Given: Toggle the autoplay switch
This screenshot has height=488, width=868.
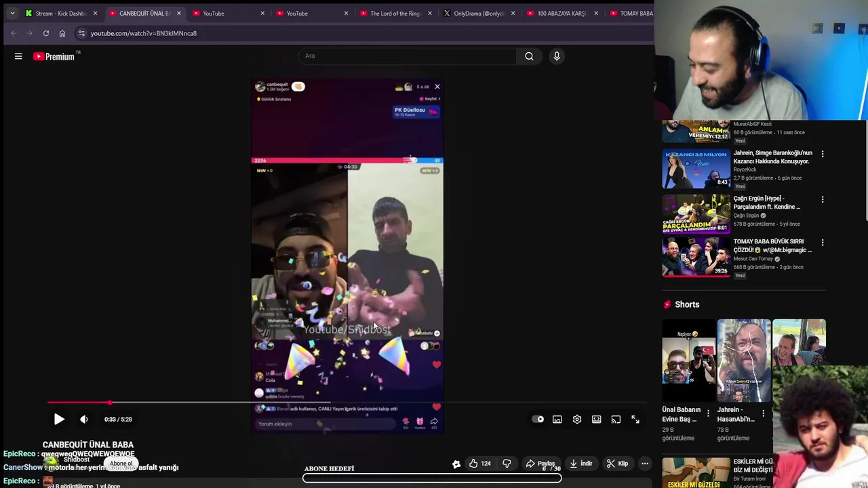Looking at the screenshot, I should click(538, 420).
